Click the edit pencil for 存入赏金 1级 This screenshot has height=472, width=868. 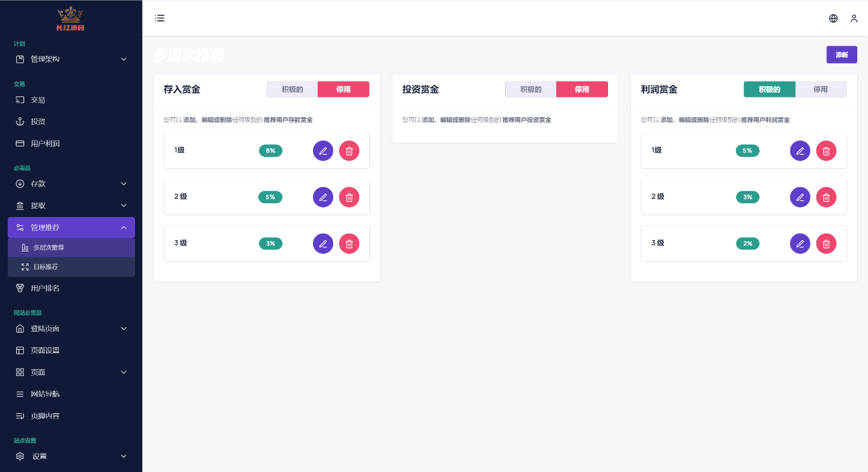coord(323,151)
